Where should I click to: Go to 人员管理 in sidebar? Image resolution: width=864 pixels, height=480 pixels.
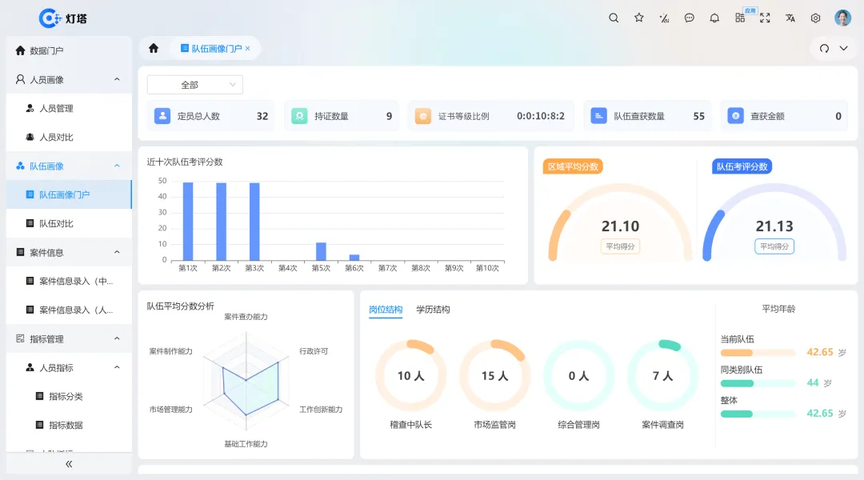(56, 108)
